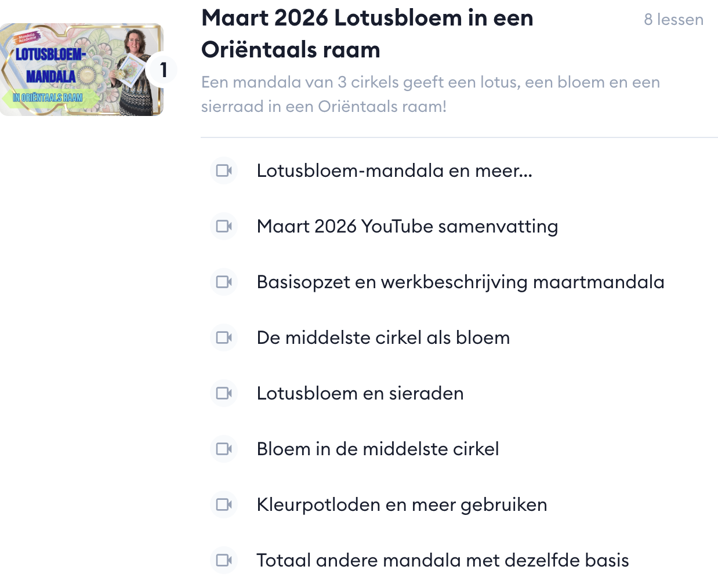Select lesson De middelste cirkel als bloem
The image size is (718, 588).
(383, 337)
